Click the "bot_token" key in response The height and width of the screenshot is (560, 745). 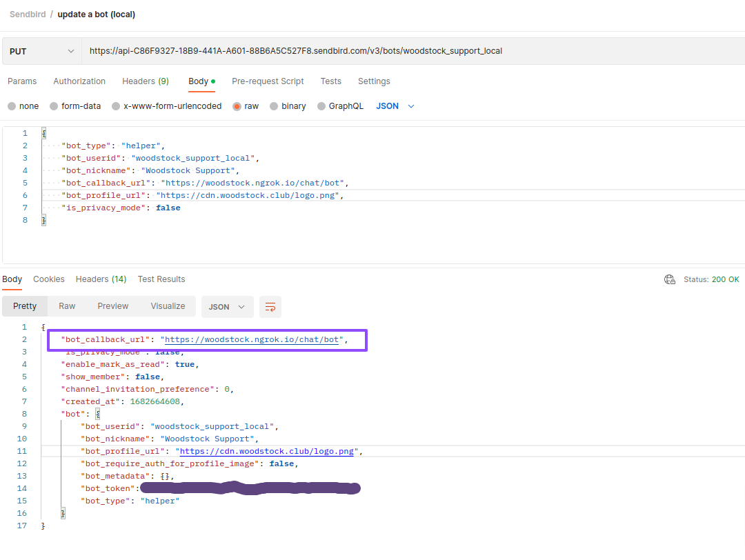click(108, 488)
